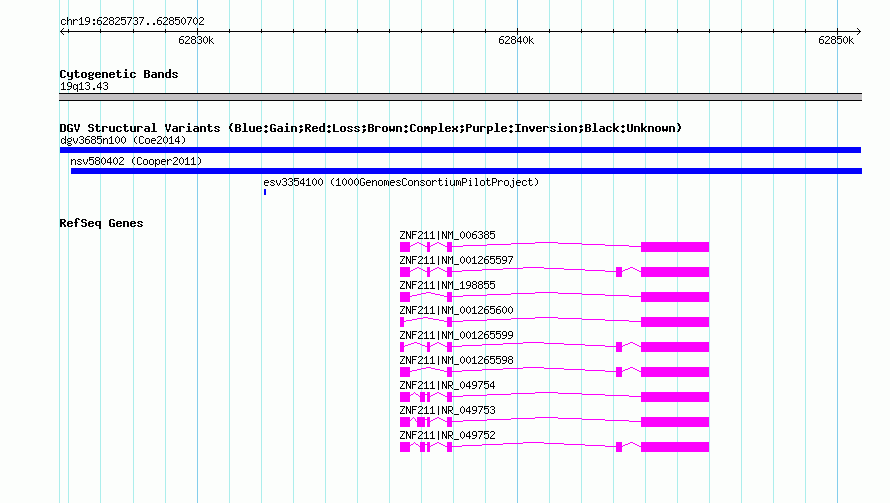Select the small blue esv3354100 variant mark
This screenshot has height=503, width=890.
[x=265, y=192]
